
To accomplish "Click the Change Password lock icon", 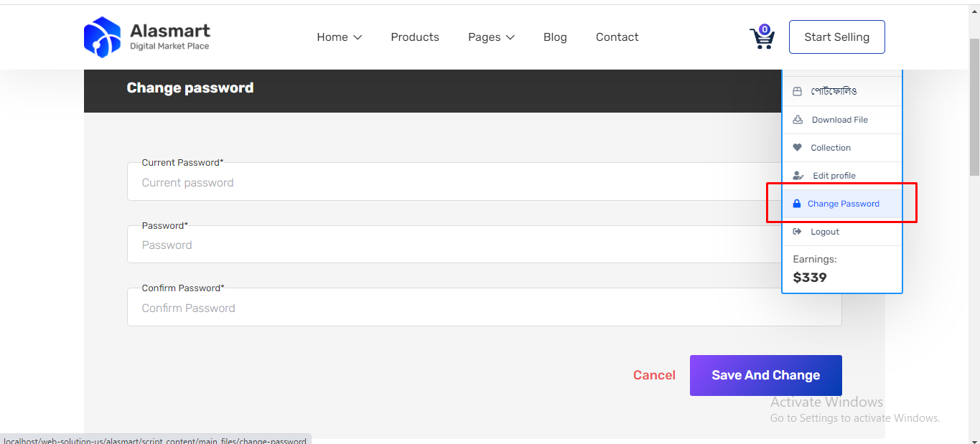I will [x=796, y=204].
